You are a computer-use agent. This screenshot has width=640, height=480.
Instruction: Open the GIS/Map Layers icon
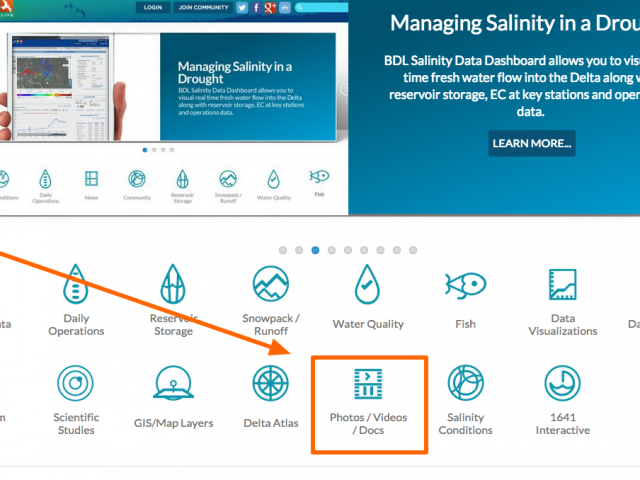(173, 383)
